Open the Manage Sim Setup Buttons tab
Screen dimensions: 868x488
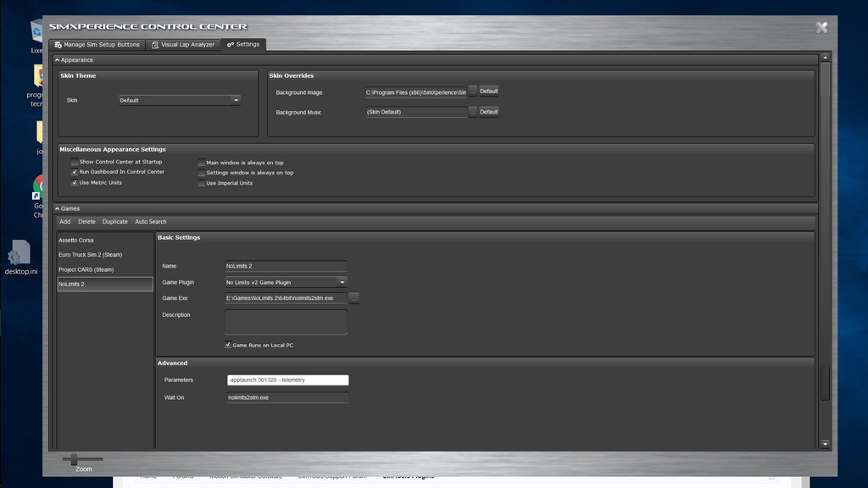point(97,45)
